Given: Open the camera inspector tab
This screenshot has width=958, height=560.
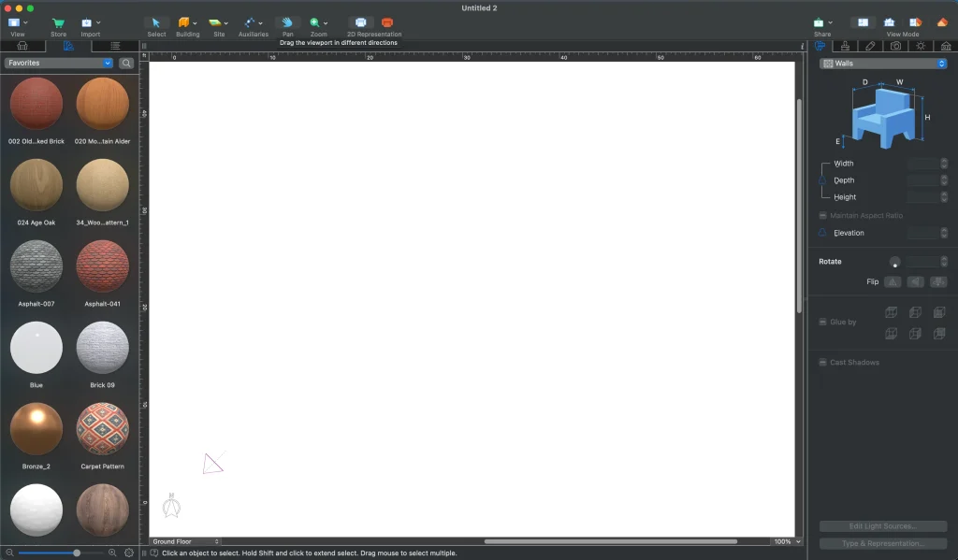Looking at the screenshot, I should pos(895,46).
